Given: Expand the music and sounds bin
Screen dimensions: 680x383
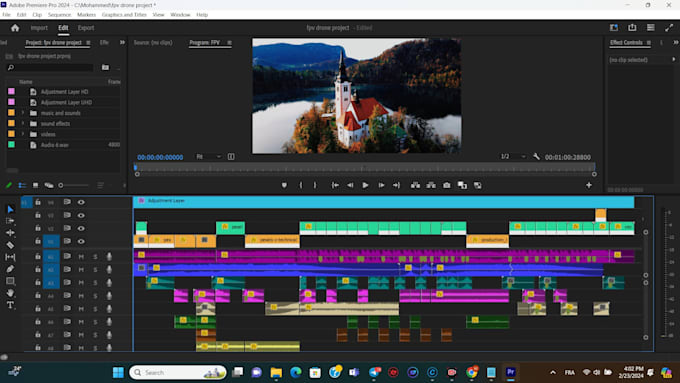Looking at the screenshot, I should click(23, 113).
